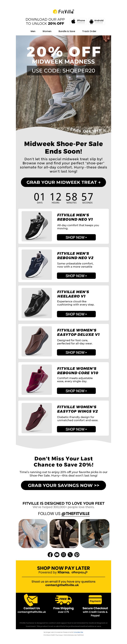The width and height of the screenshot is (127, 644).
Task: Download the Android app
Action: coord(96,21)
